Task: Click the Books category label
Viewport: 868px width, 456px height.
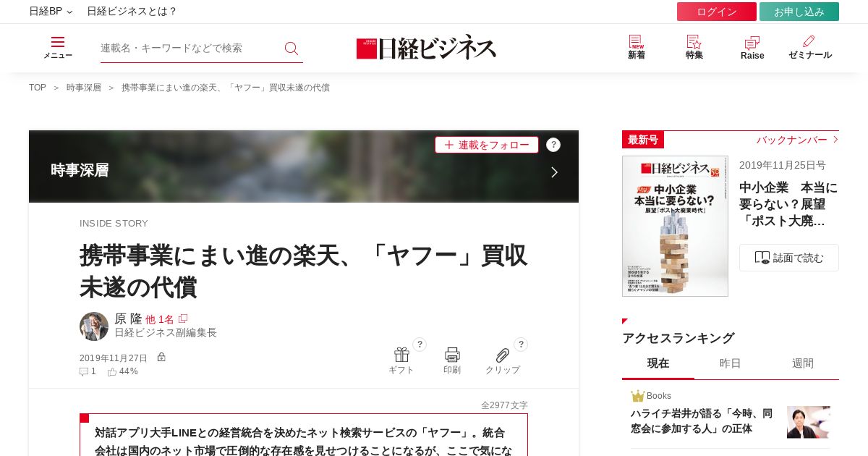Action: click(659, 396)
